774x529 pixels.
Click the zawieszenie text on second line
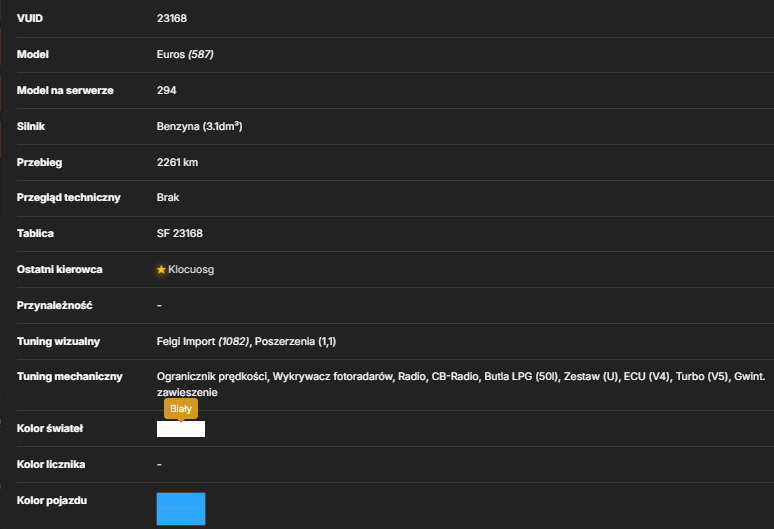pyautogui.click(x=187, y=392)
